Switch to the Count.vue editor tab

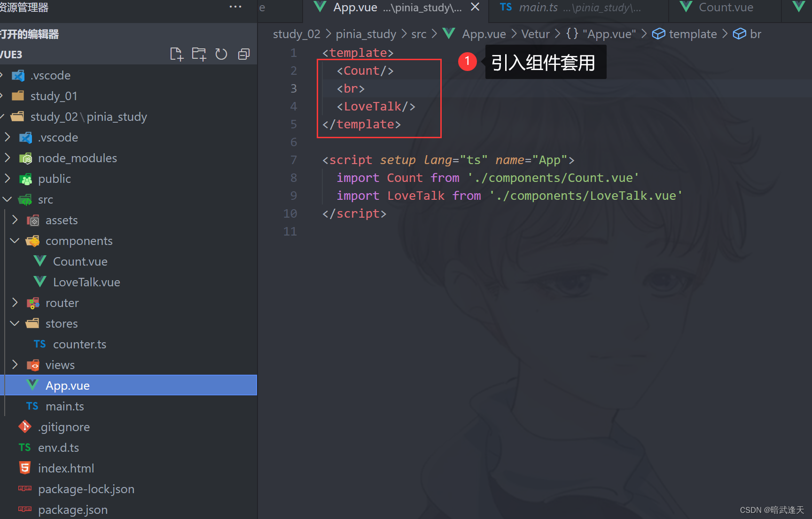click(725, 8)
